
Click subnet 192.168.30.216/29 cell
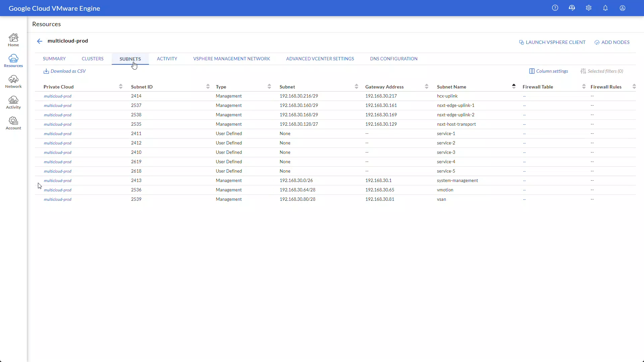pos(299,96)
